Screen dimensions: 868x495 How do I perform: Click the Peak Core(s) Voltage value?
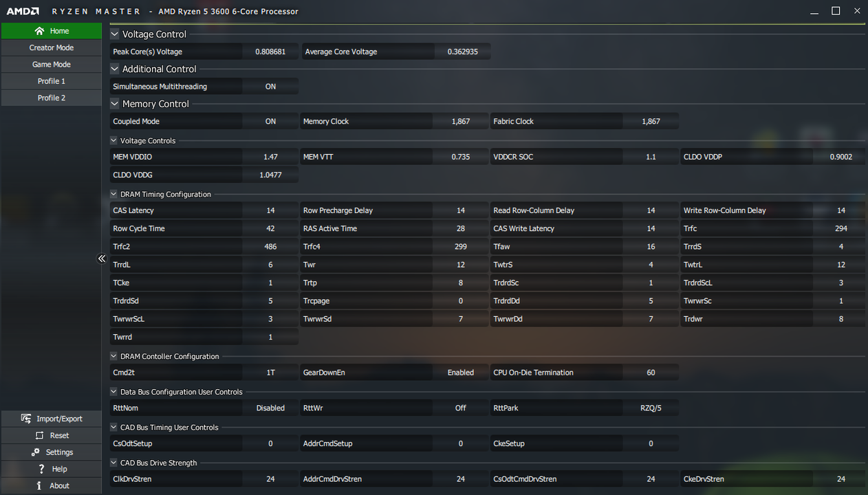pos(270,52)
